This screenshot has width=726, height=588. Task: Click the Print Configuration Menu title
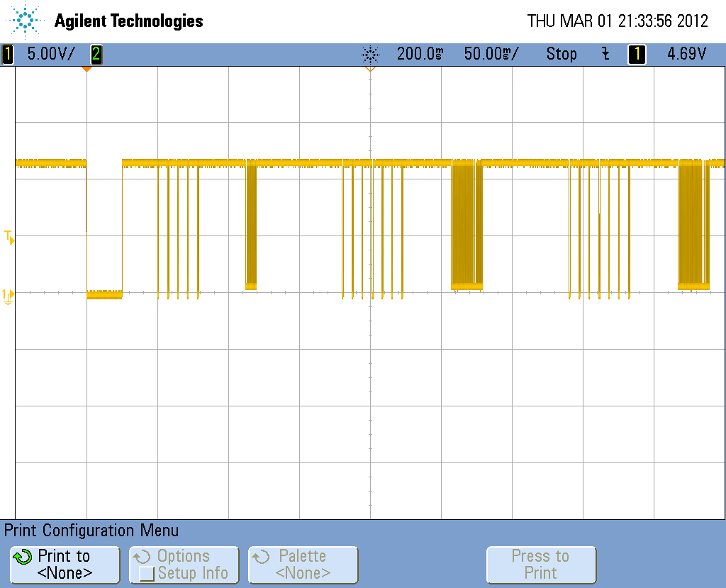[x=91, y=530]
